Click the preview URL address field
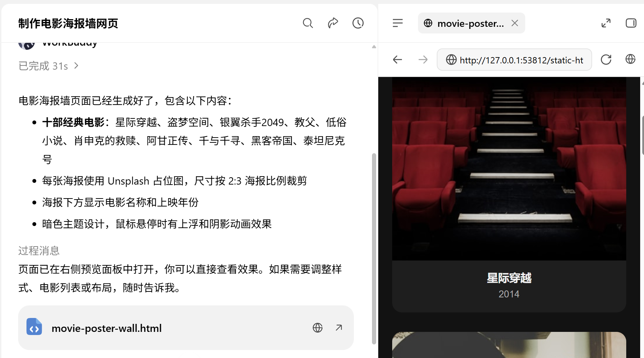644x358 pixels. 514,60
